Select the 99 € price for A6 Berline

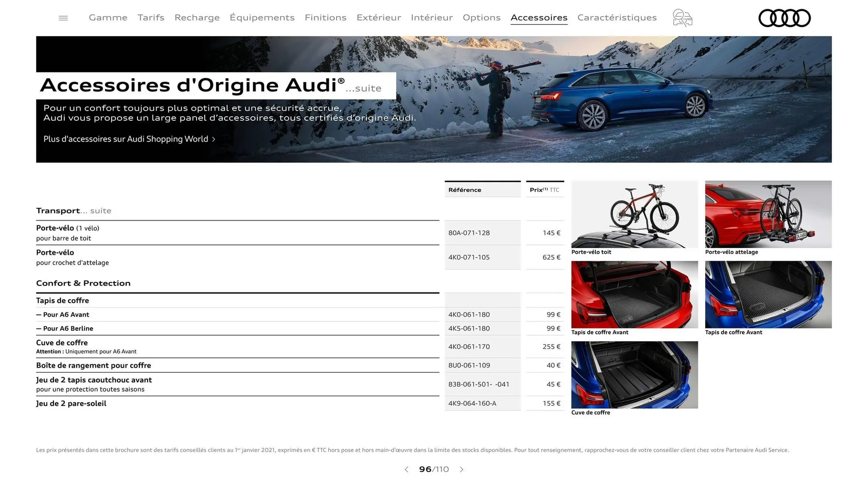(x=545, y=328)
